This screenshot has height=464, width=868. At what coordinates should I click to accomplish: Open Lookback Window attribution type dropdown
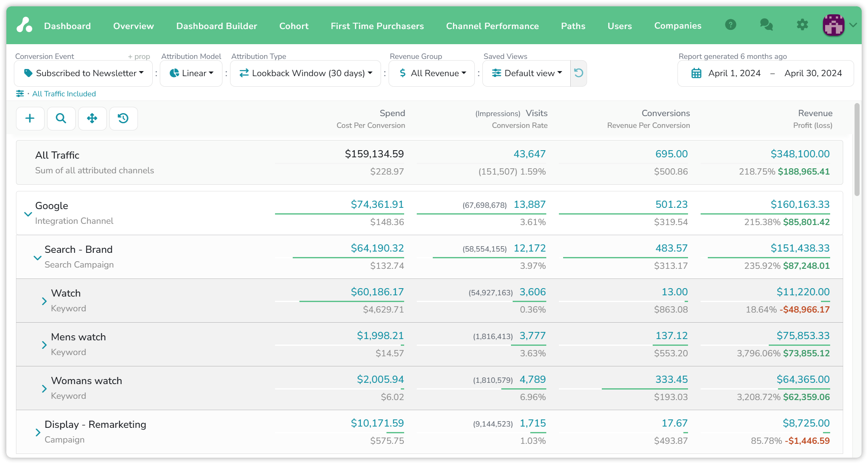click(x=305, y=73)
